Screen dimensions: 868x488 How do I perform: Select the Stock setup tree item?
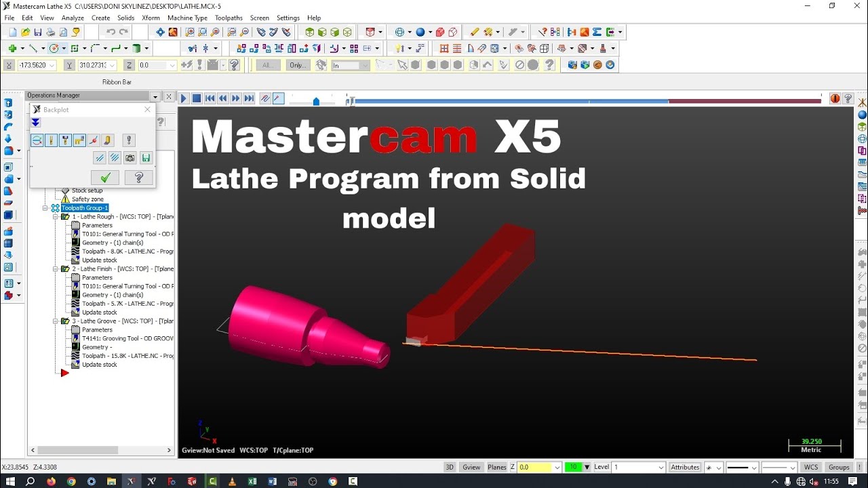87,190
